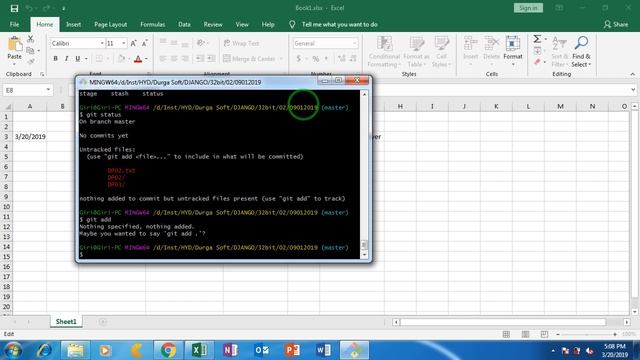Open the File menu
Screen dimensions: 640x360
pos(14,24)
